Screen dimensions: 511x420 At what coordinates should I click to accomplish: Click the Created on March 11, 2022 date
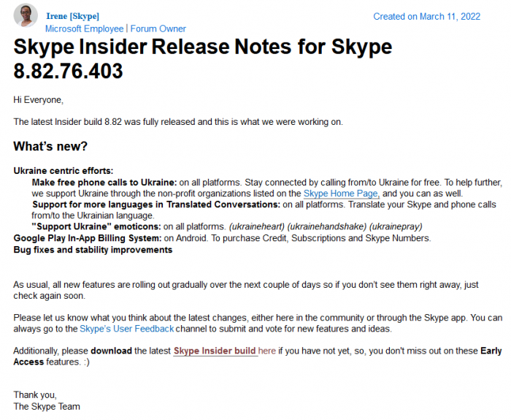point(426,16)
